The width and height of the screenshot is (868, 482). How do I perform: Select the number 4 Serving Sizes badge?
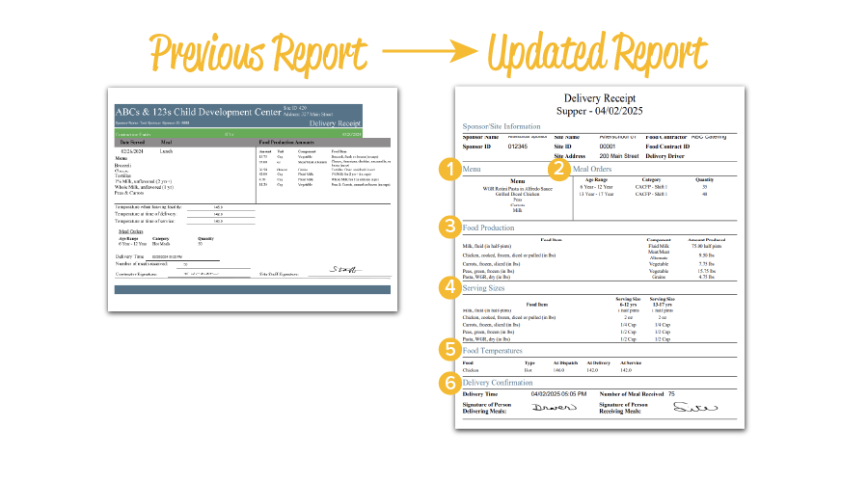pos(447,286)
